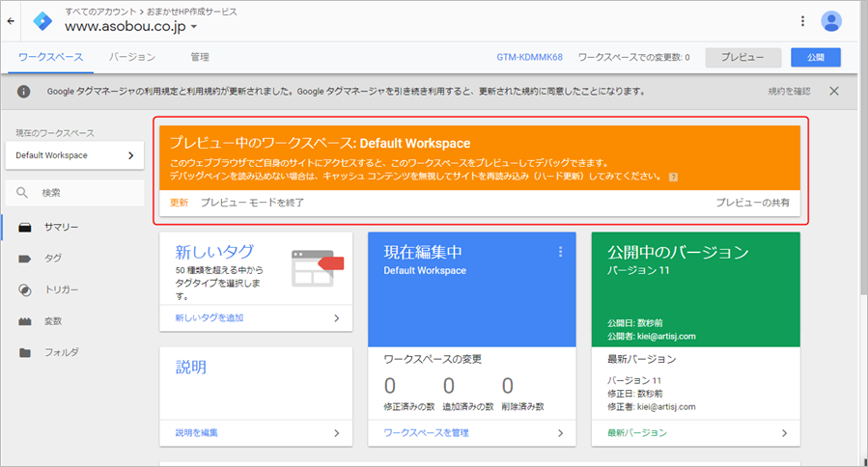Click the ワークスペースでの変更数: 0 text

tap(633, 57)
